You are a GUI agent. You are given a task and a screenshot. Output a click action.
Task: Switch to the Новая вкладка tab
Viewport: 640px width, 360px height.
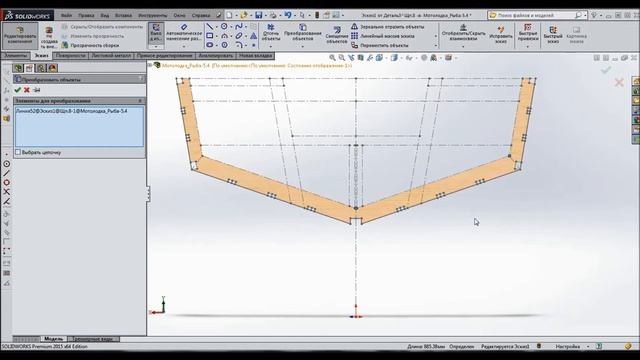tap(255, 56)
